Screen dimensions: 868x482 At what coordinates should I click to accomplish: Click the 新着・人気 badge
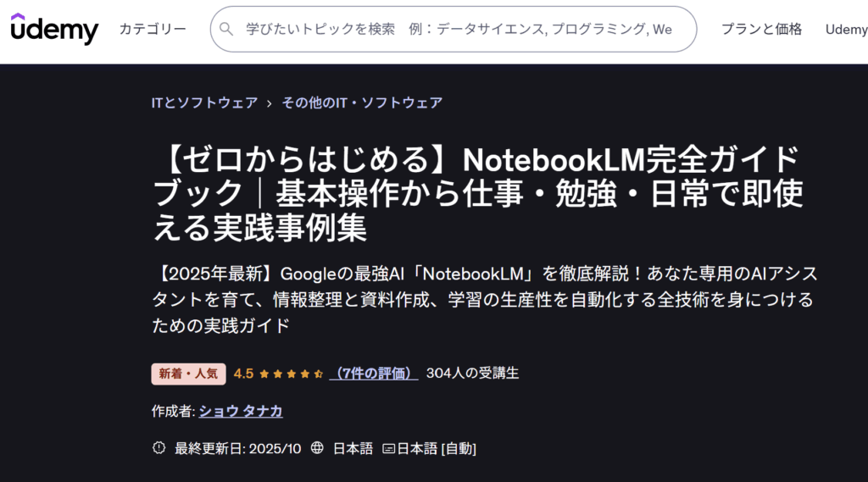click(188, 374)
